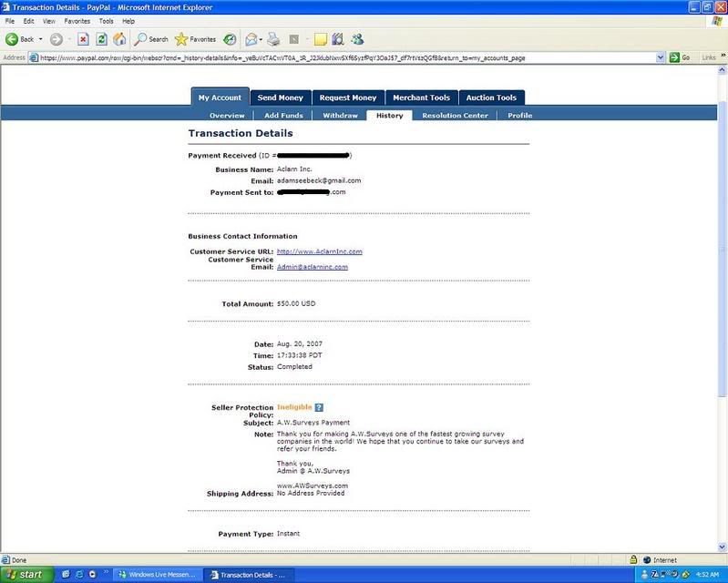Click the yellow note Discuss icon
Viewport: 728px width, 583px height.
click(x=321, y=39)
